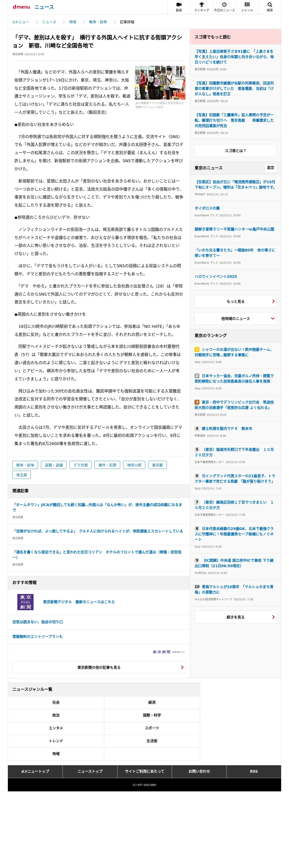The width and height of the screenshot is (289, 868).
Task: Open ranking 6 元イングランド代表スター article
Action: click(235, 478)
